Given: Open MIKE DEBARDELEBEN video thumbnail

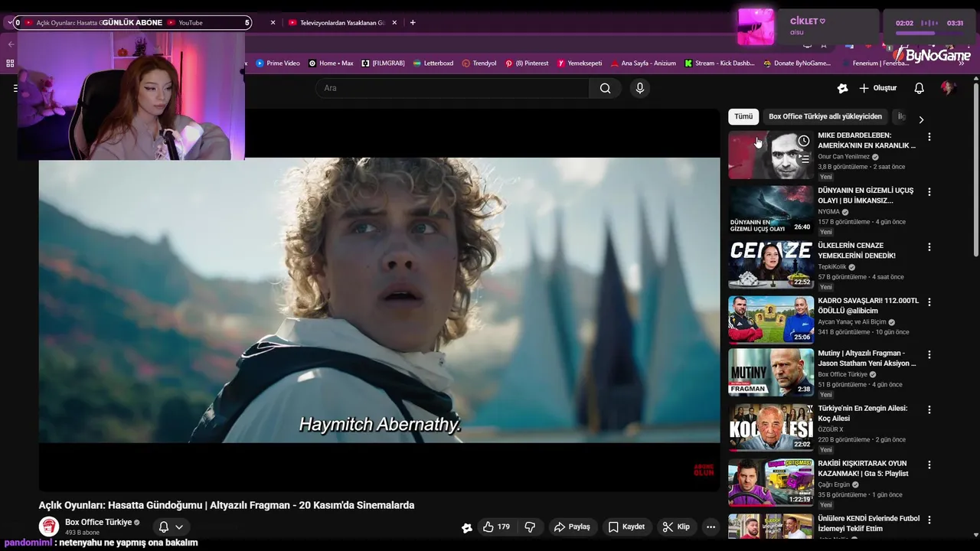Looking at the screenshot, I should point(771,155).
